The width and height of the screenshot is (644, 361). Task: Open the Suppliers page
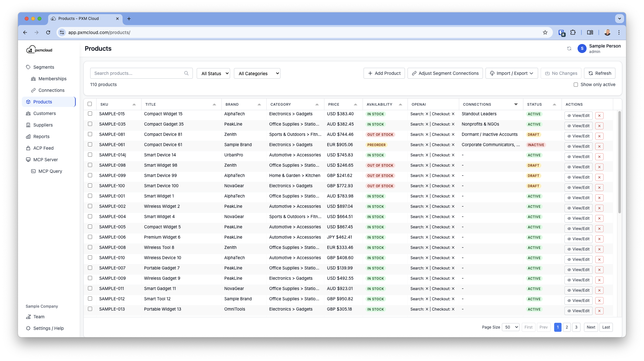point(43,125)
